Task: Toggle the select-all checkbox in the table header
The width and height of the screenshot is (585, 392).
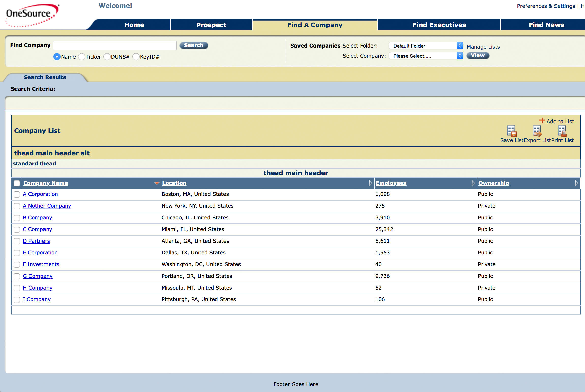Action: tap(17, 183)
